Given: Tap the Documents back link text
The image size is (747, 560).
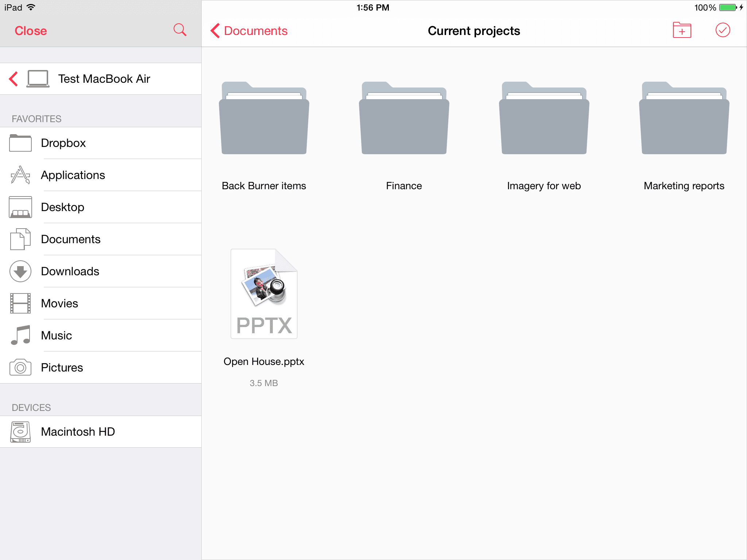Looking at the screenshot, I should click(x=256, y=31).
